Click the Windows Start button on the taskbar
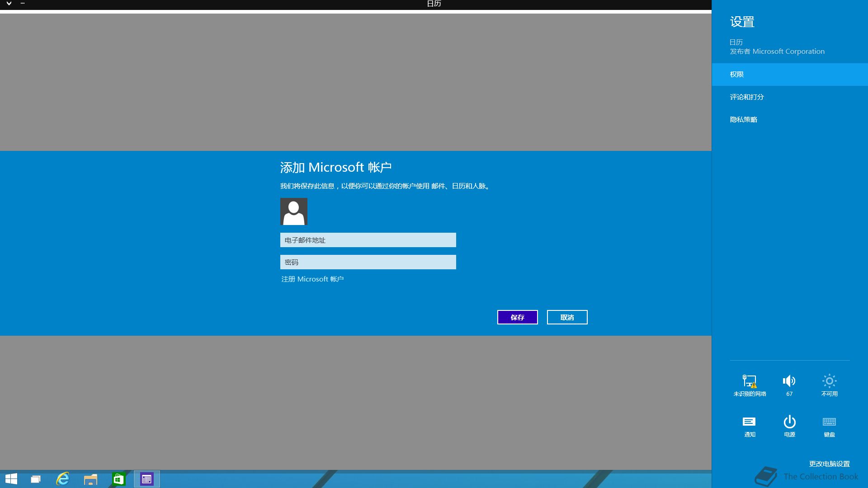 pos(11,479)
